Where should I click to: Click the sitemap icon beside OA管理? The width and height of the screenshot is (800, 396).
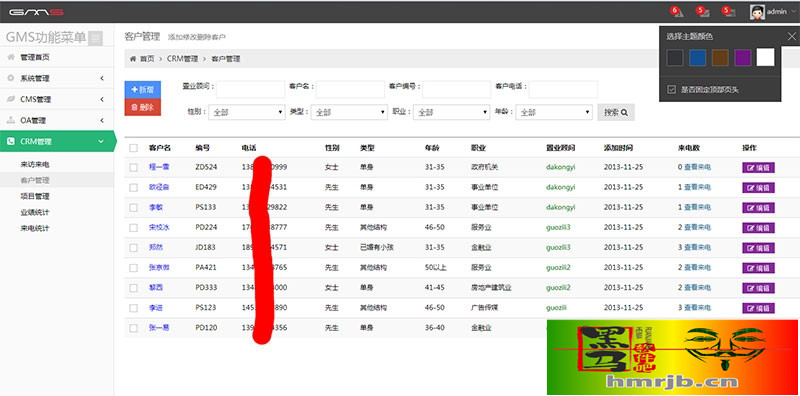click(11, 120)
